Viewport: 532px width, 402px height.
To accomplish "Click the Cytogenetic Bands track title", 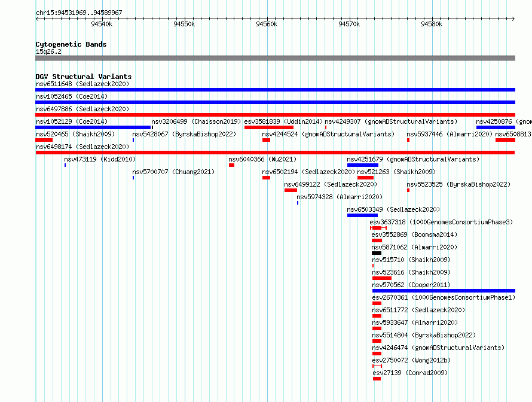I will [71, 44].
